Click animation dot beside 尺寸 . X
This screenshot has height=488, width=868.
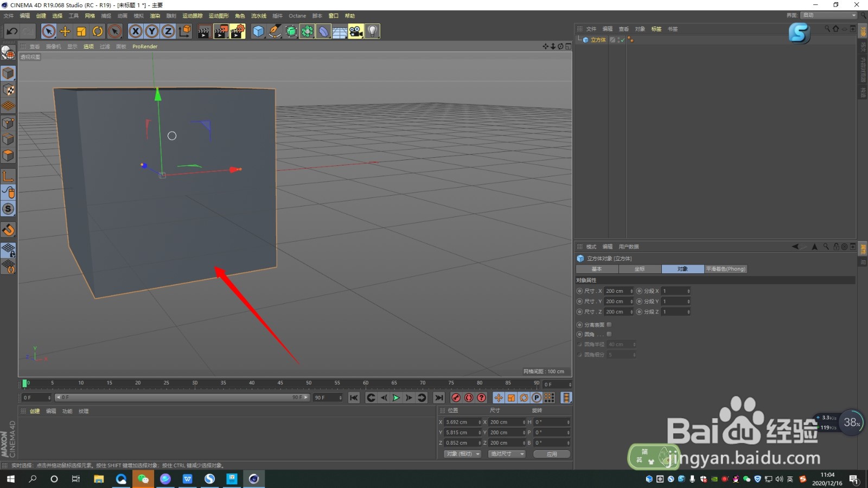coord(579,291)
